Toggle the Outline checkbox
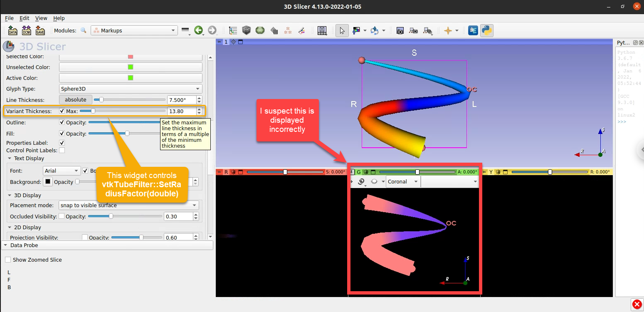This screenshot has height=312, width=644. tap(62, 122)
